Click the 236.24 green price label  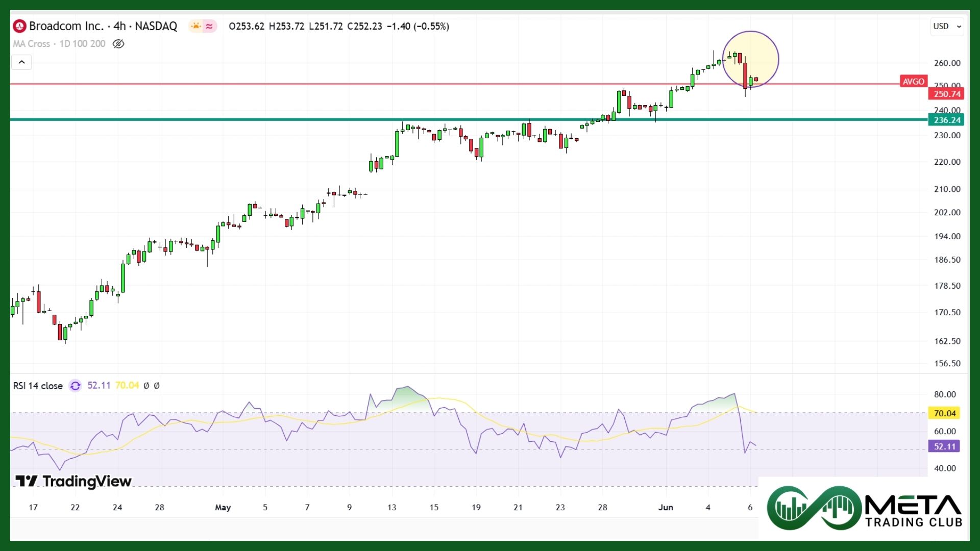point(947,120)
